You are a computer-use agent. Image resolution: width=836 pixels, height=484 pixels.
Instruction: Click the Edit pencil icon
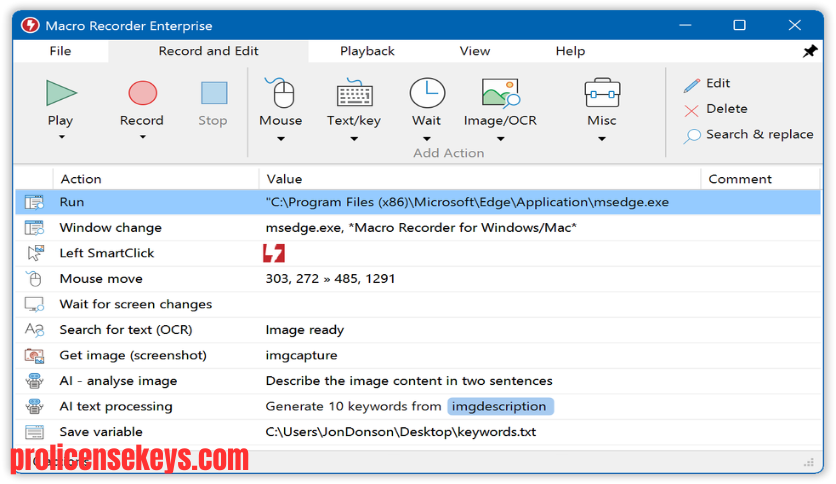pos(692,85)
